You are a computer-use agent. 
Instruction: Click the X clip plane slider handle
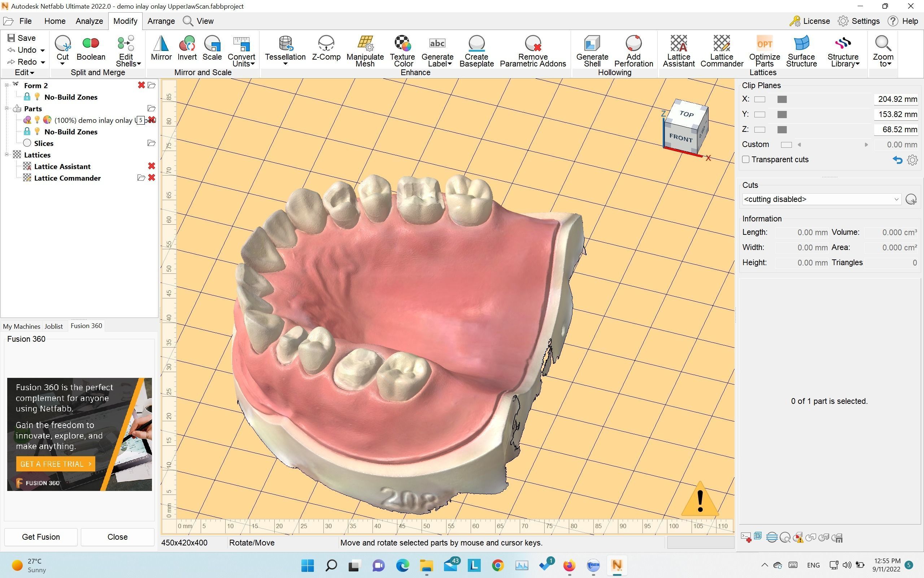[x=782, y=99]
